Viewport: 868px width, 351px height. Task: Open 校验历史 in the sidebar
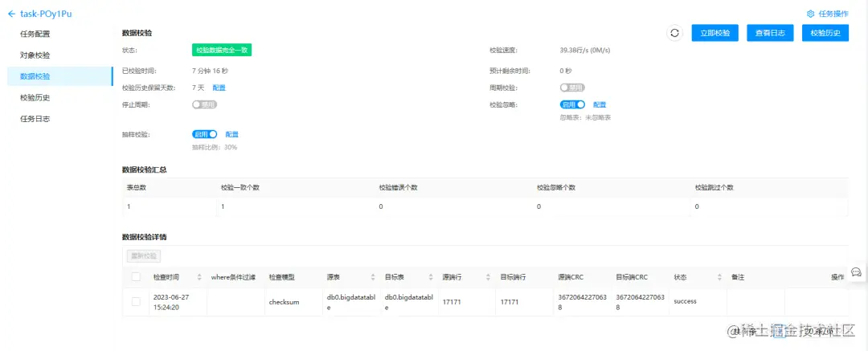35,97
